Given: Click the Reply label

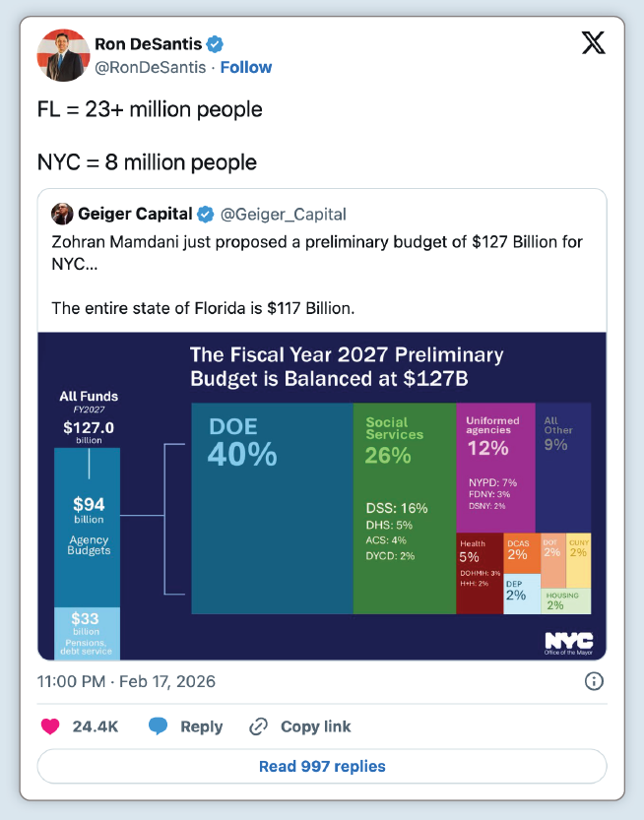Looking at the screenshot, I should point(201,726).
